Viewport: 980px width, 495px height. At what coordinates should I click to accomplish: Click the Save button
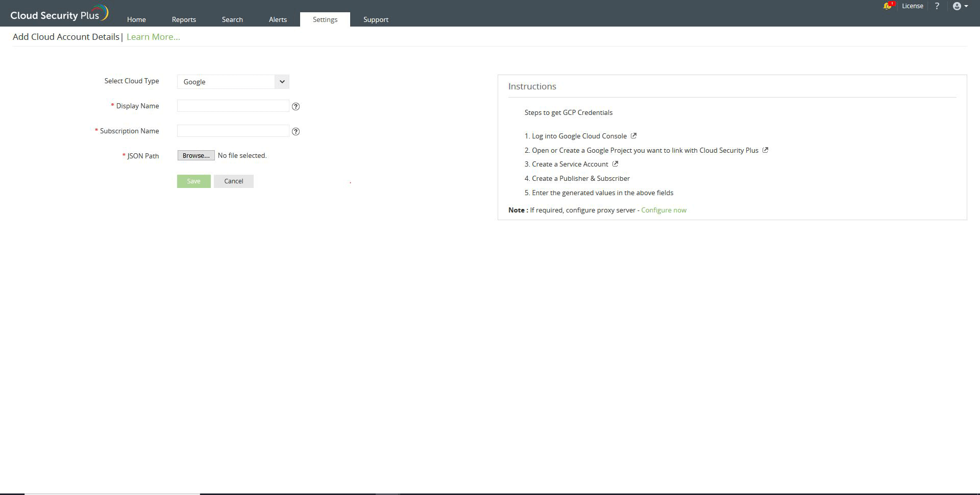click(194, 181)
